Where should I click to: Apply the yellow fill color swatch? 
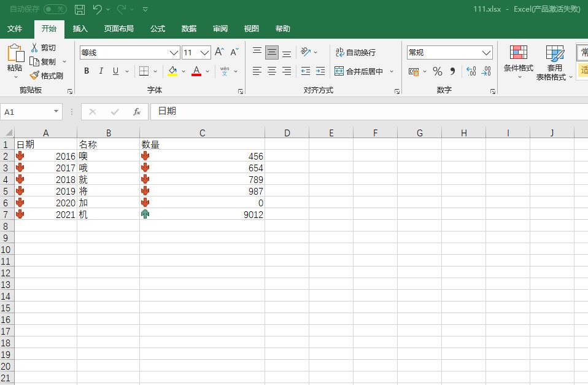[172, 72]
